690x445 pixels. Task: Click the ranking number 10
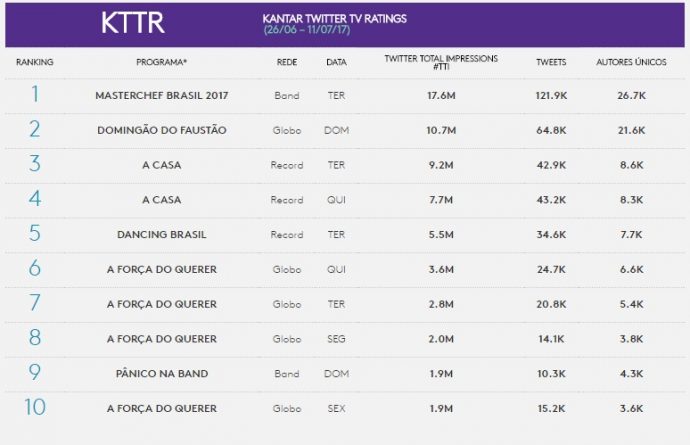[x=35, y=407]
